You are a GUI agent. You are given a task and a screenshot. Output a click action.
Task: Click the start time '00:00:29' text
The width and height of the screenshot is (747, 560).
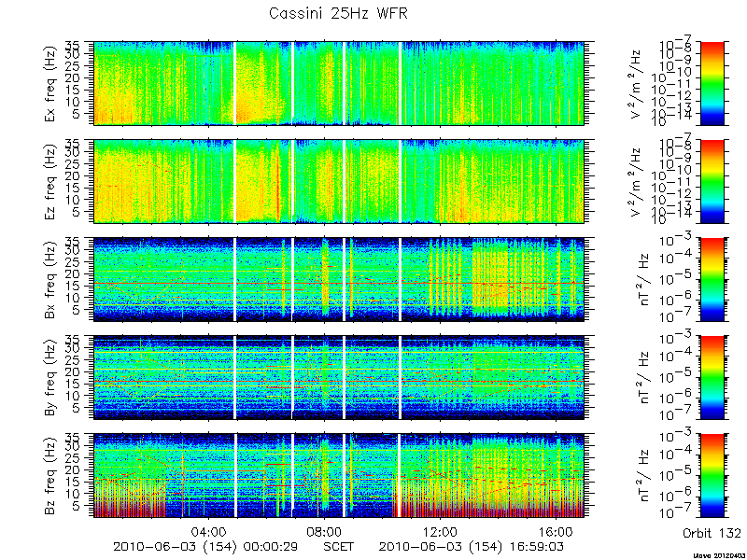(x=271, y=546)
